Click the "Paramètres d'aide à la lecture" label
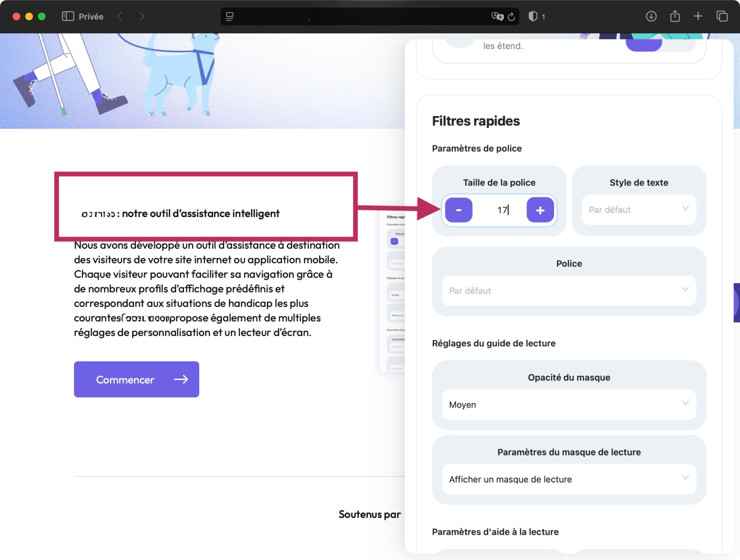This screenshot has width=740, height=560. coord(495,532)
